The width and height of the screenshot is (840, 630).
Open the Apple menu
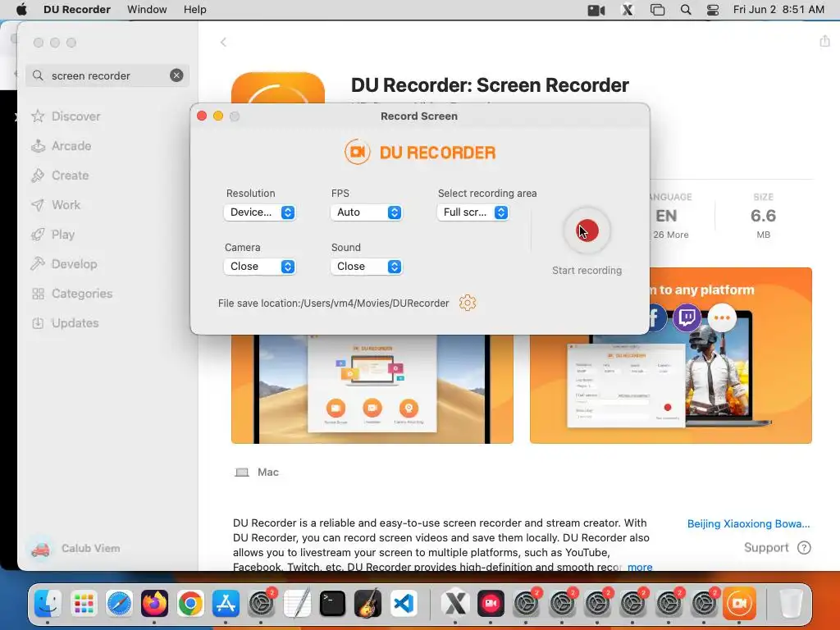[x=21, y=10]
